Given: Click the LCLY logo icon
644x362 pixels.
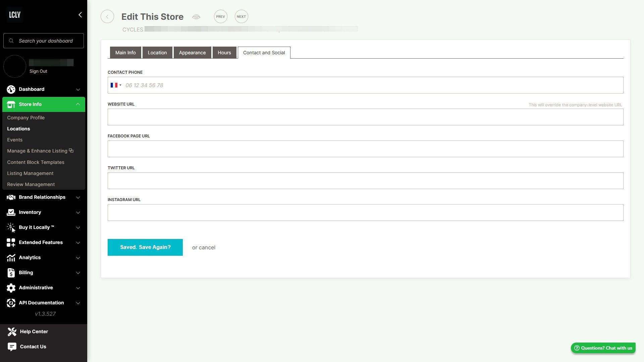Looking at the screenshot, I should pos(15,15).
